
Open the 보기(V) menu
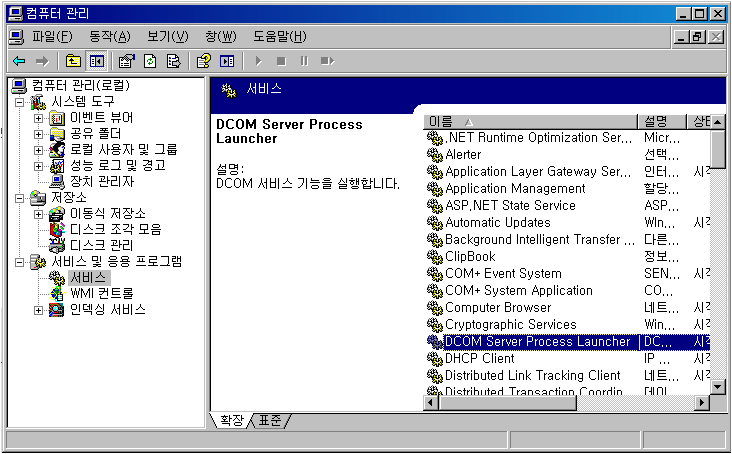(168, 36)
